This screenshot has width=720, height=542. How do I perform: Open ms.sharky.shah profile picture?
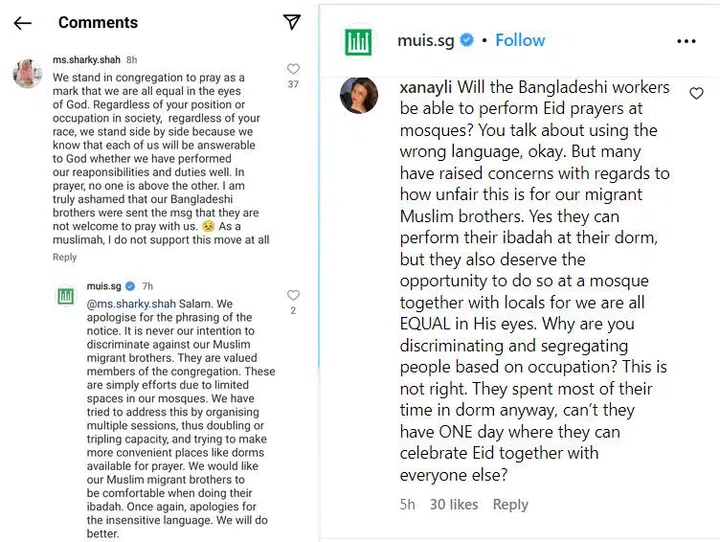(x=27, y=73)
